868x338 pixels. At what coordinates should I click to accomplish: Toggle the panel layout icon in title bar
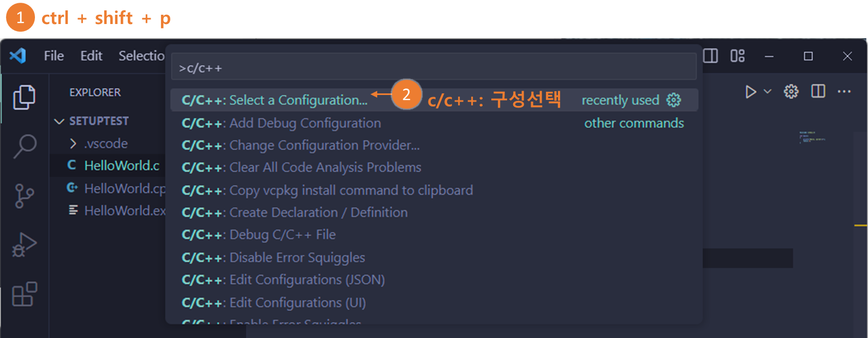[x=710, y=56]
